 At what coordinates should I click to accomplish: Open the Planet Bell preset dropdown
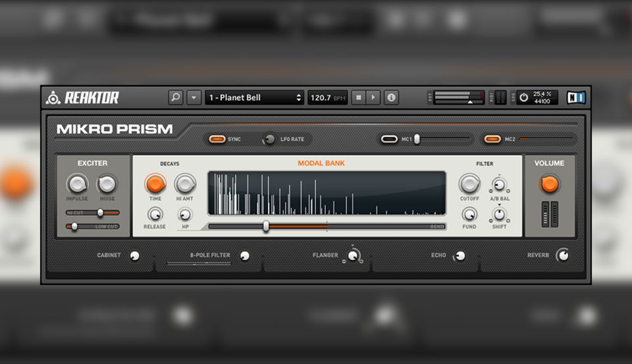tap(254, 97)
